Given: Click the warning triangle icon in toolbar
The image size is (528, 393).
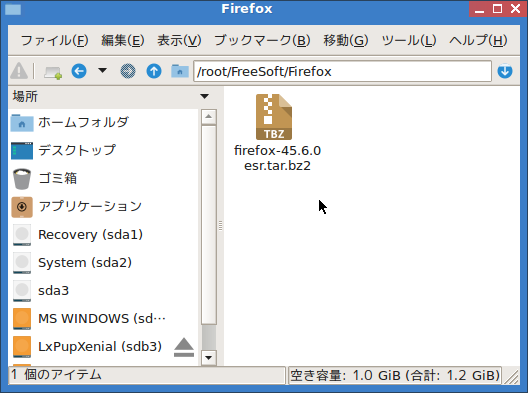Looking at the screenshot, I should (x=19, y=71).
